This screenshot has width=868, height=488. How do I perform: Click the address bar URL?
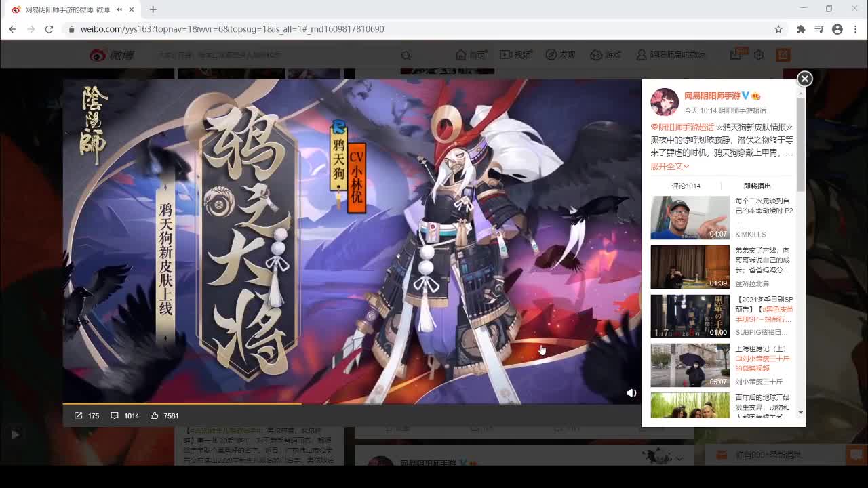coord(232,29)
